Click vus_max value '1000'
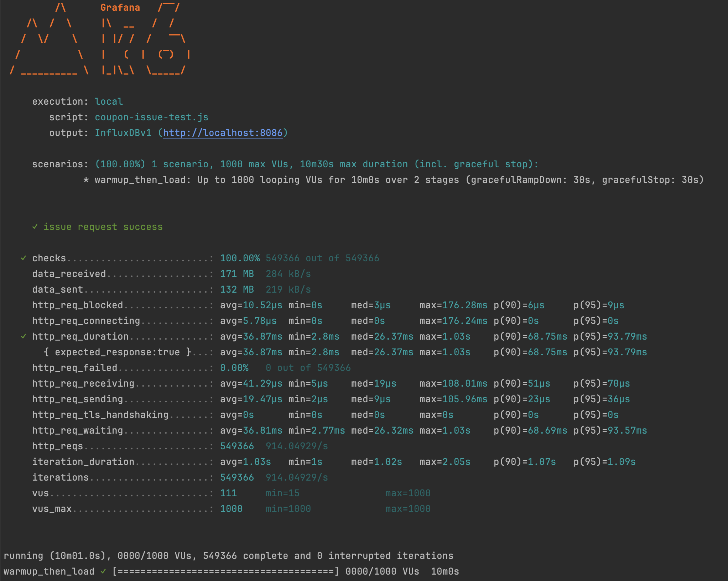Image resolution: width=728 pixels, height=581 pixels. [x=231, y=509]
